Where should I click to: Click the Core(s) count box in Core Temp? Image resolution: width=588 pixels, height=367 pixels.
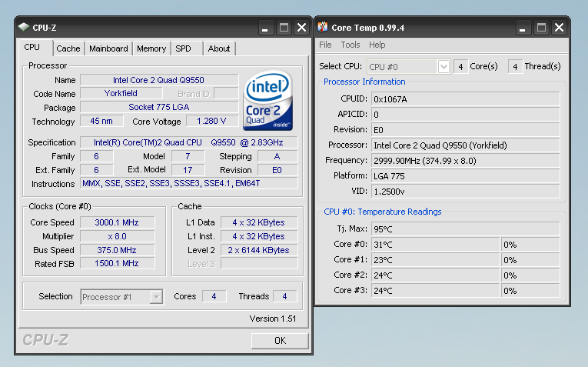tap(460, 67)
